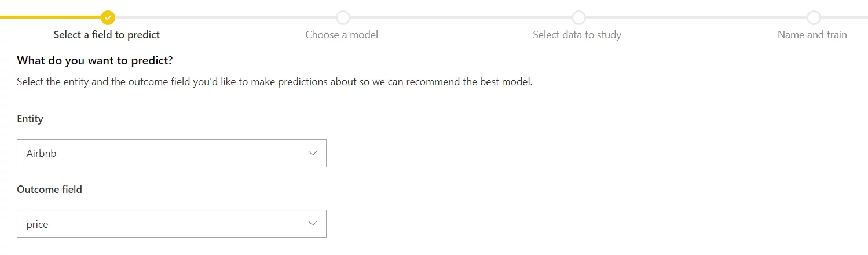Click the yellow completed progress bar segment
The height and width of the screenshot is (255, 868).
(x=50, y=17)
